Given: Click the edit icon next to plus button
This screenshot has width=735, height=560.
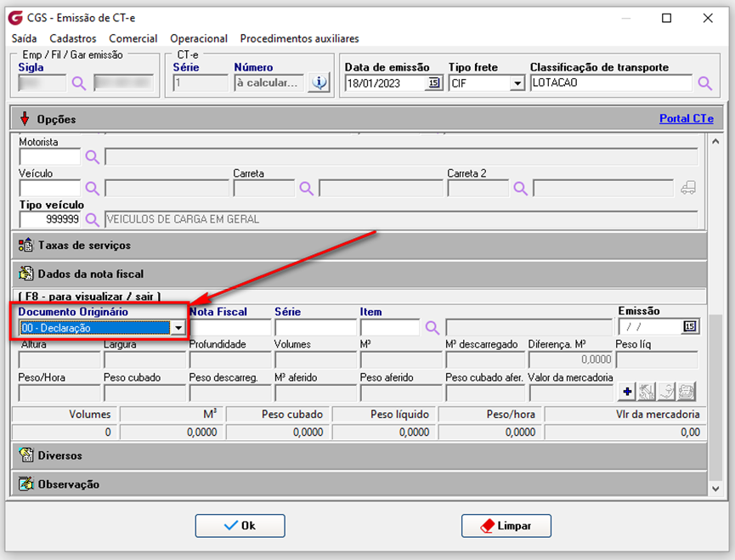Looking at the screenshot, I should click(x=647, y=392).
